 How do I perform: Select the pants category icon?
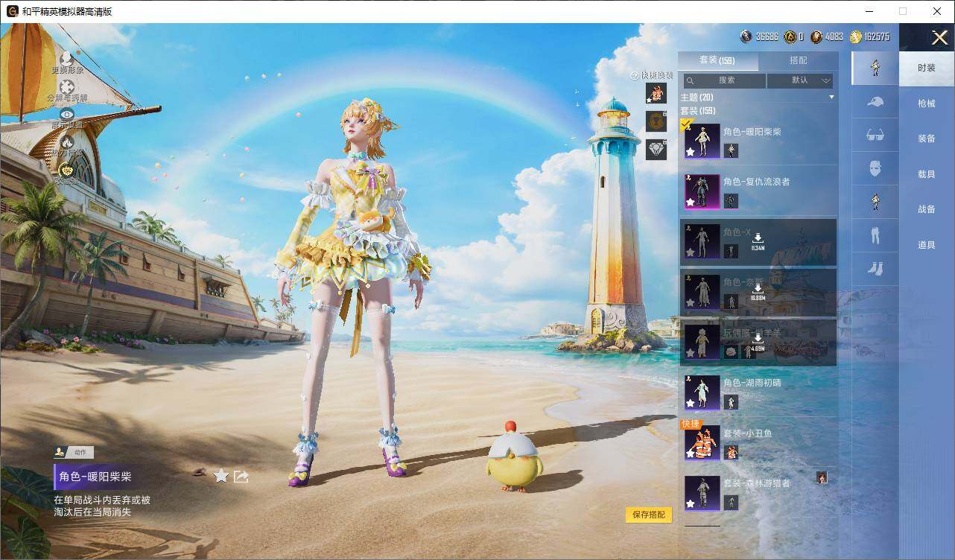pos(875,235)
